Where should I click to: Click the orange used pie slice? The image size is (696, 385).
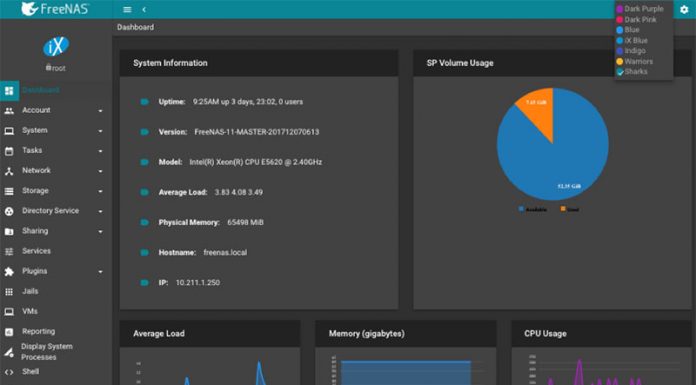pos(538,111)
